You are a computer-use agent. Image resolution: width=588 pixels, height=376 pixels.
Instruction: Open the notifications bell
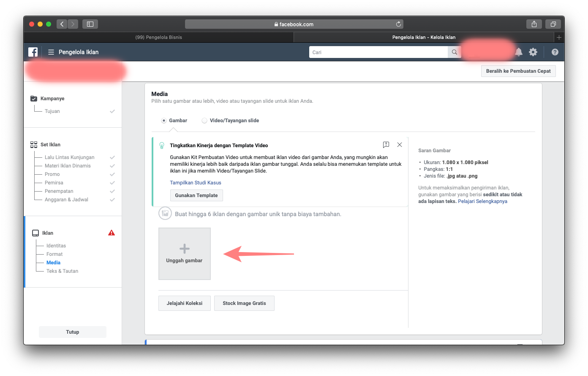[x=519, y=52]
